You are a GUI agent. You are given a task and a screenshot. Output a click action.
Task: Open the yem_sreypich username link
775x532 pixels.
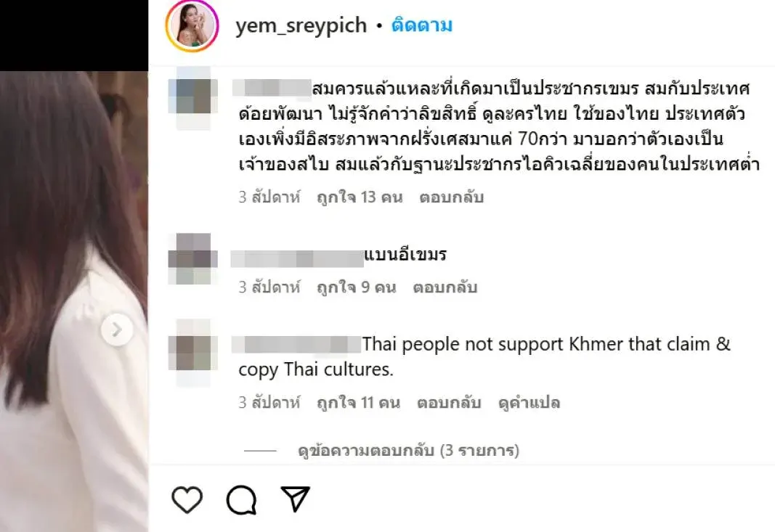[x=301, y=25]
